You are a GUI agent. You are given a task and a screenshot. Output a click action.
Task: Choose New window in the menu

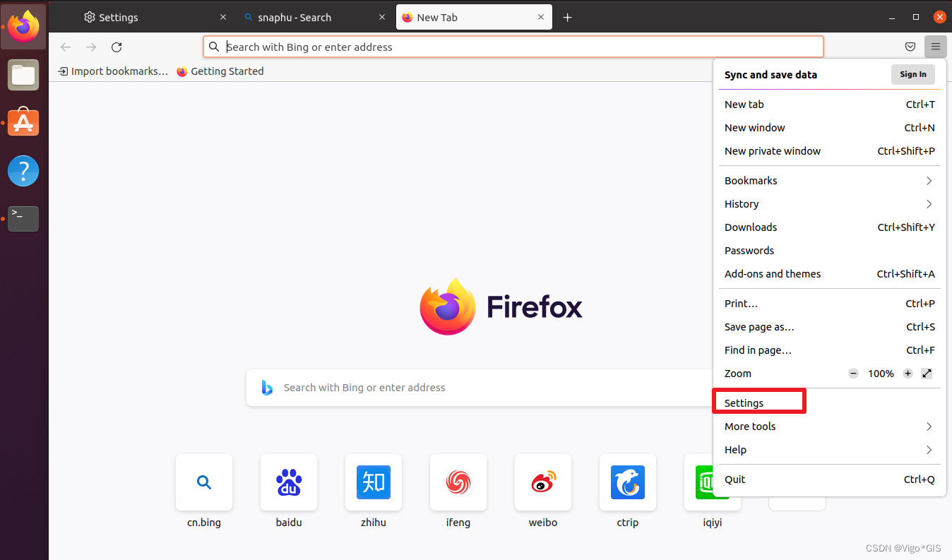click(x=830, y=128)
